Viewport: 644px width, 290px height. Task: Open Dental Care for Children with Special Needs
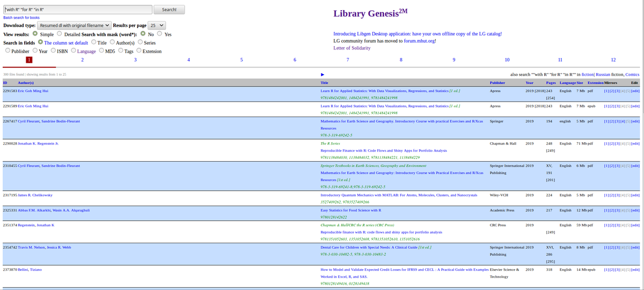point(369,247)
